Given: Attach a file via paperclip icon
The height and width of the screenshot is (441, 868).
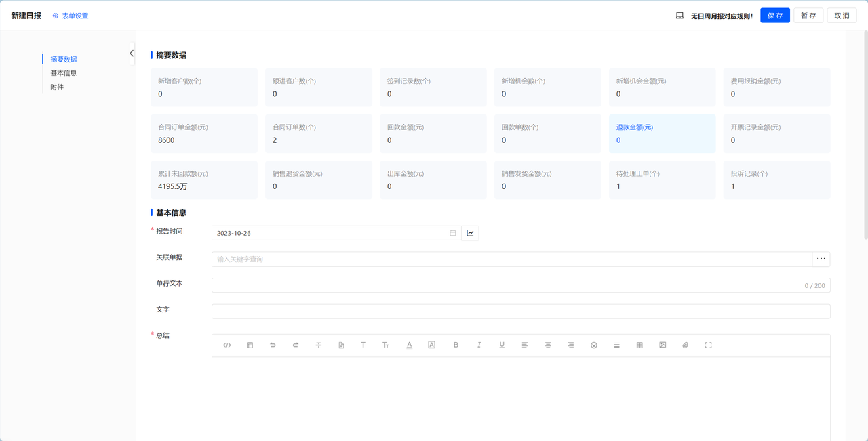Looking at the screenshot, I should [x=686, y=345].
